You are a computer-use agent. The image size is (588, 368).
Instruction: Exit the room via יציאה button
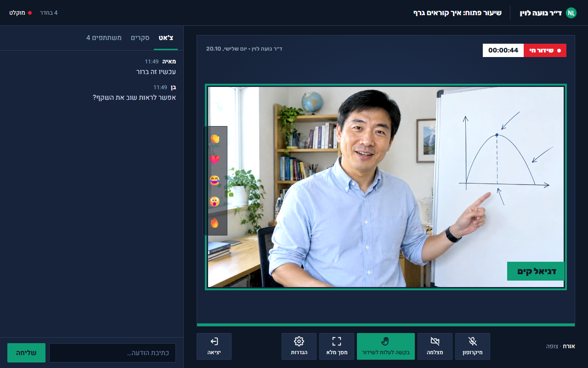tap(214, 346)
